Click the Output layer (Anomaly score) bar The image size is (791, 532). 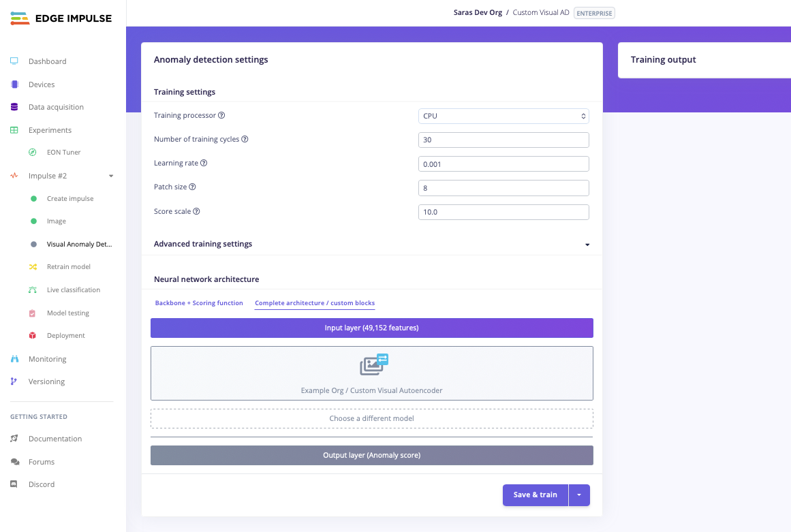point(372,455)
